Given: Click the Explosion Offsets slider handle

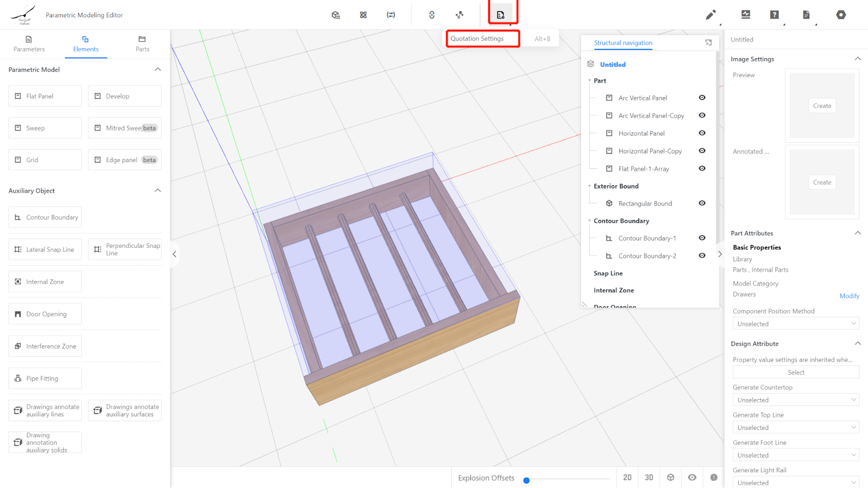Looking at the screenshot, I should click(x=526, y=480).
